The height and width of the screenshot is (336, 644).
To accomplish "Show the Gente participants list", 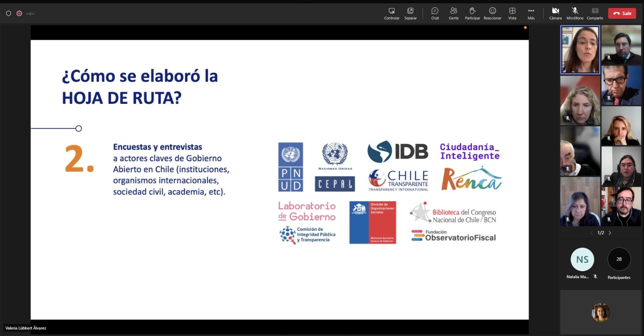I will 454,13.
